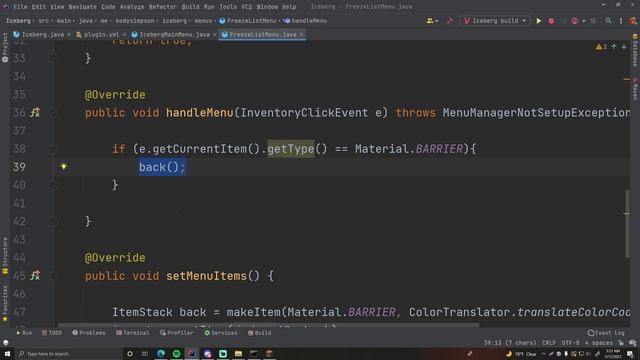
Task: Expand the Code With Me dropdown arrow
Action: tap(436, 21)
